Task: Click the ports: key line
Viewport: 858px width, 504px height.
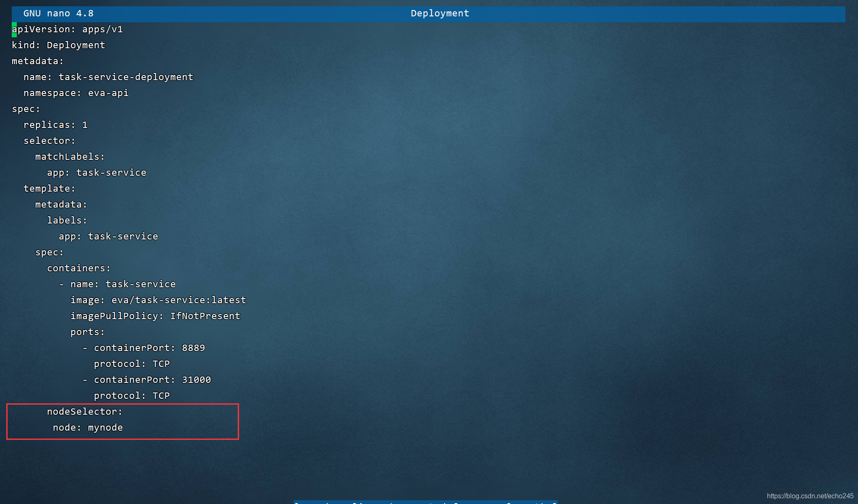Action: (x=87, y=332)
